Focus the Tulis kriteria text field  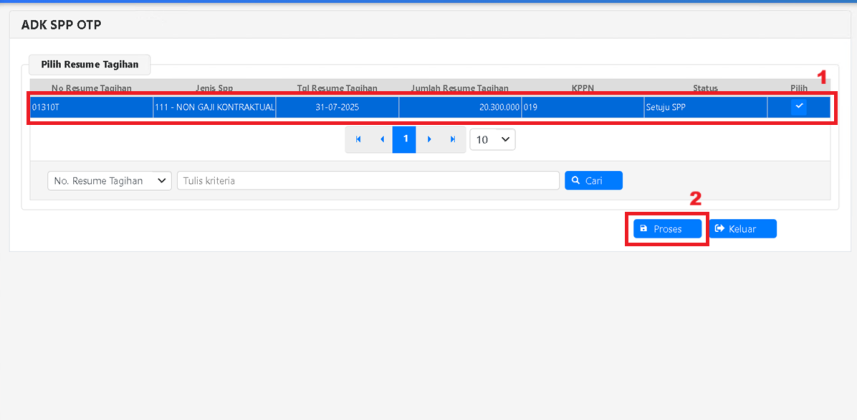tap(368, 181)
